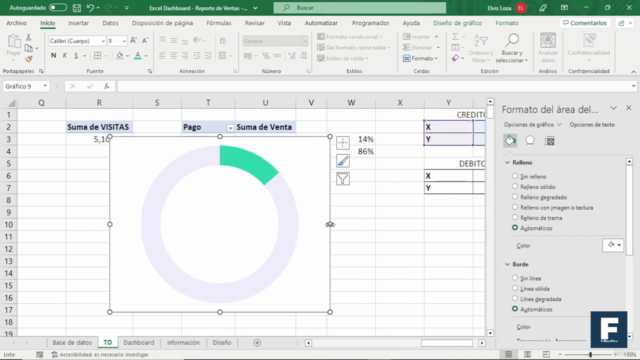The height and width of the screenshot is (360, 640).
Task: Open the Opciones de gráfico dropdown
Action: [x=560, y=124]
